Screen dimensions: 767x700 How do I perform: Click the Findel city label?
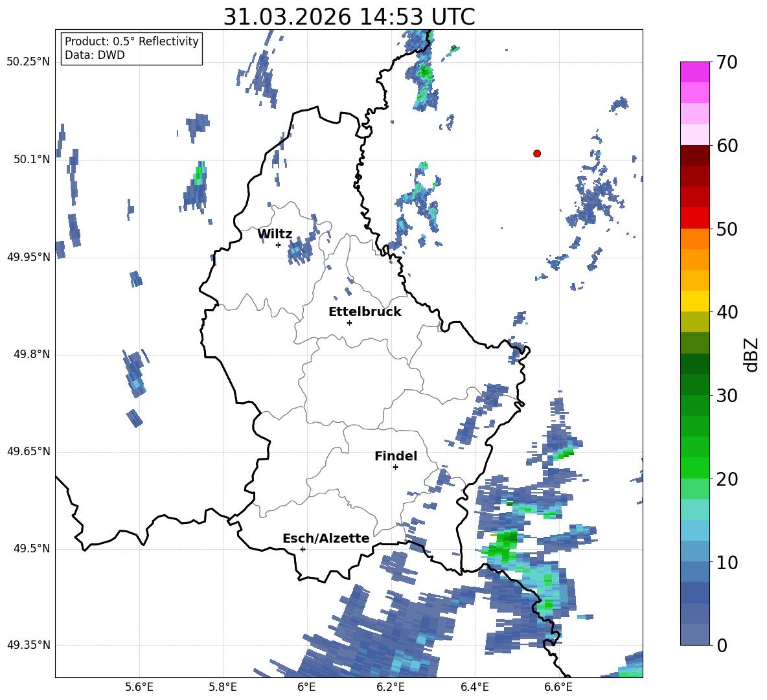[396, 456]
